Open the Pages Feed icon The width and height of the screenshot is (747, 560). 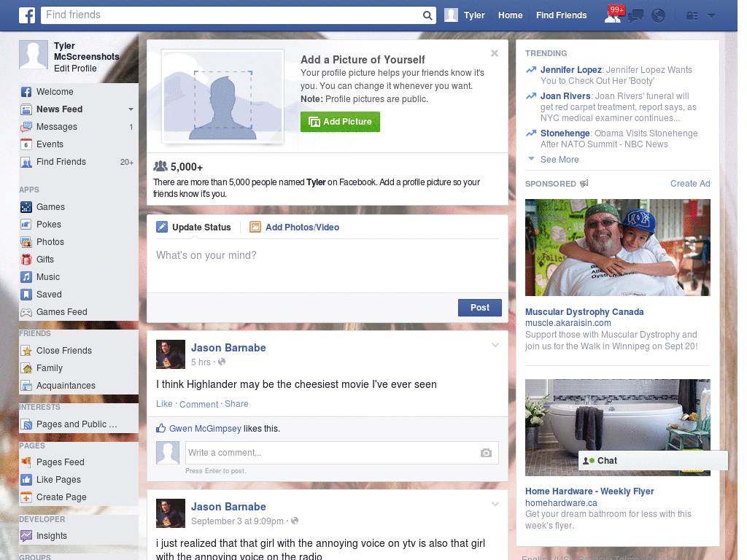pos(26,462)
